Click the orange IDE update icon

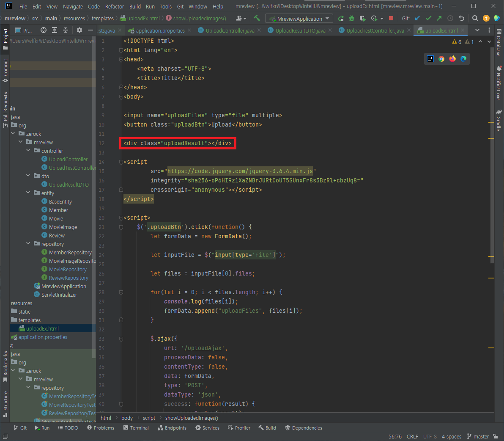click(x=486, y=18)
